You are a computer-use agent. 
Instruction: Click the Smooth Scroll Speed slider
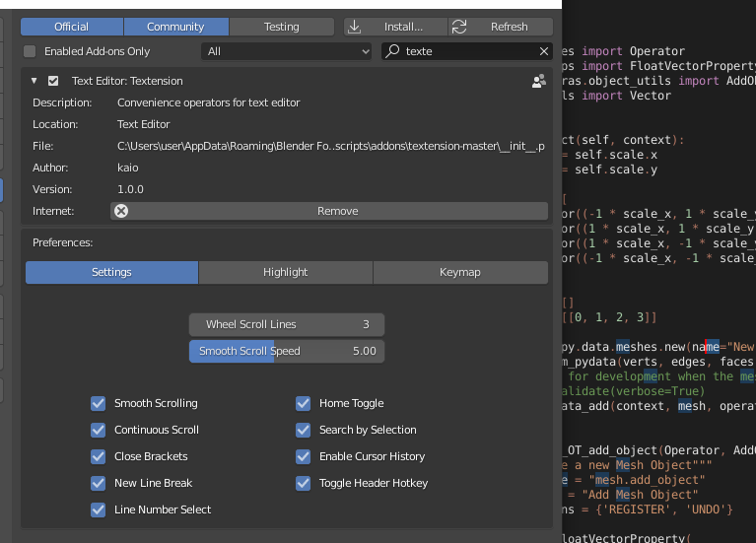click(x=287, y=351)
